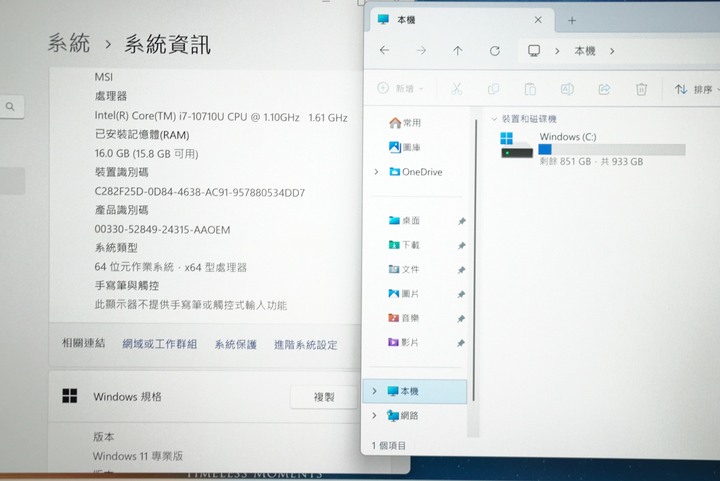The width and height of the screenshot is (720, 481).
Task: Click the Delete trash icon
Action: 641,89
